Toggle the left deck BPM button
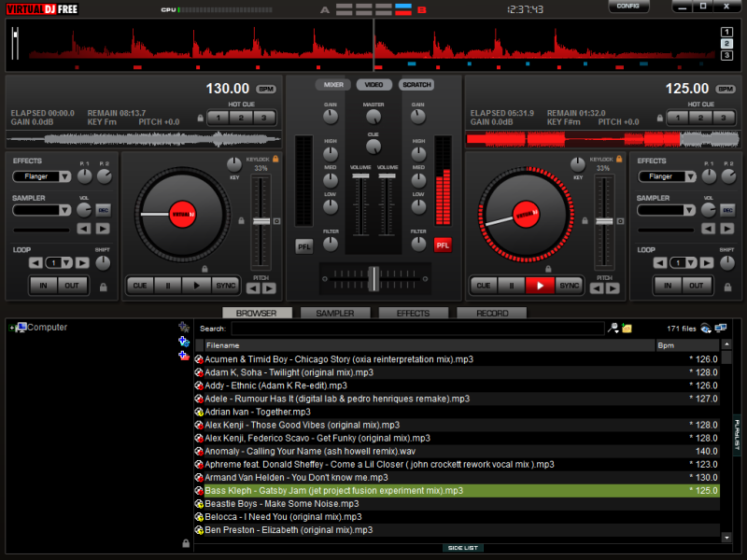 (x=266, y=89)
